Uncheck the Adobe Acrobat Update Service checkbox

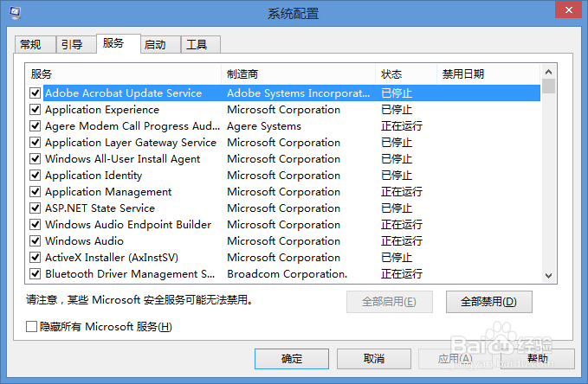click(x=36, y=93)
